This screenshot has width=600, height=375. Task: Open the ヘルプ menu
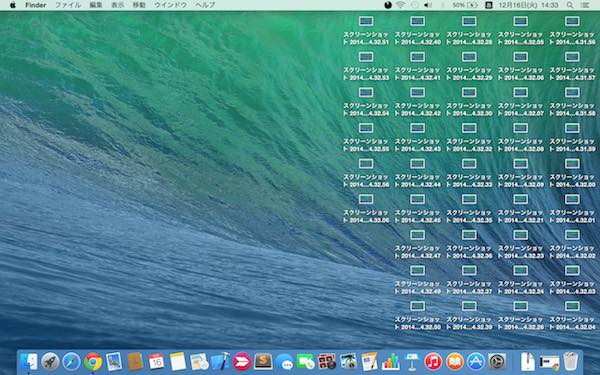[205, 5]
